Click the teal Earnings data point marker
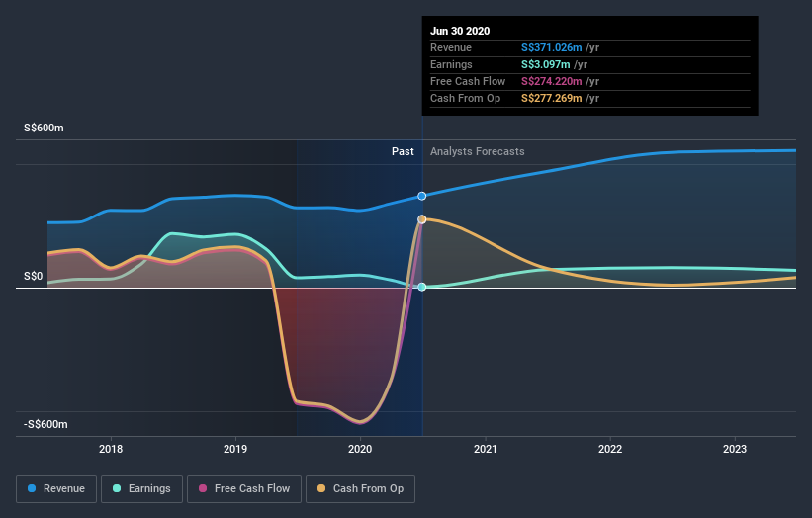This screenshot has height=518, width=812. [x=422, y=287]
